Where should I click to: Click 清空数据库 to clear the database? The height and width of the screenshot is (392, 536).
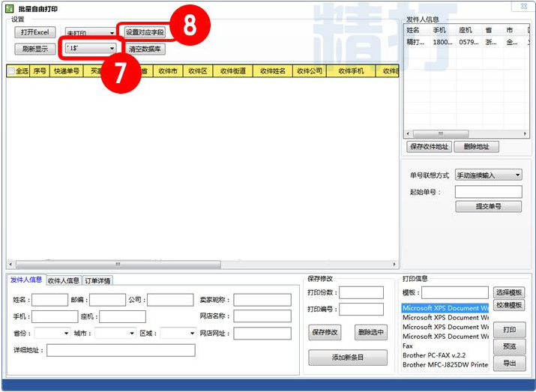145,49
